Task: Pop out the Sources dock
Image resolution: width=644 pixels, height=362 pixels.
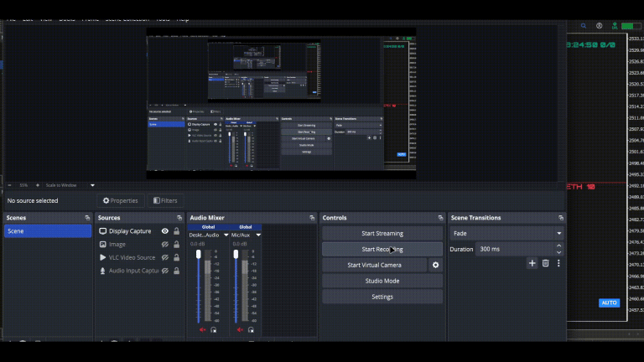Action: click(179, 218)
